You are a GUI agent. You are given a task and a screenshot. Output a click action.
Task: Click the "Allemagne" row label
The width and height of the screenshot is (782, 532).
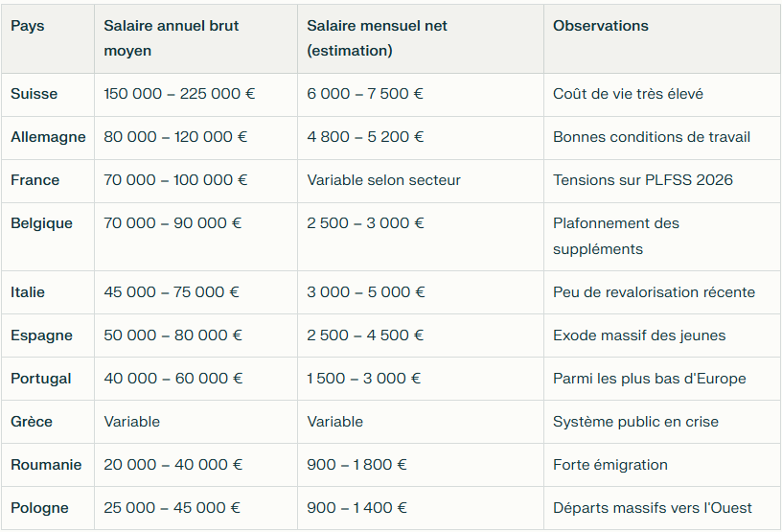point(48,137)
